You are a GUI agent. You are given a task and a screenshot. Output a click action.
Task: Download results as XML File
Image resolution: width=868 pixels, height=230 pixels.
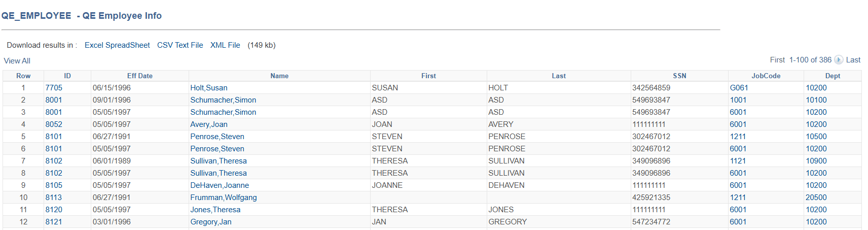tap(225, 45)
